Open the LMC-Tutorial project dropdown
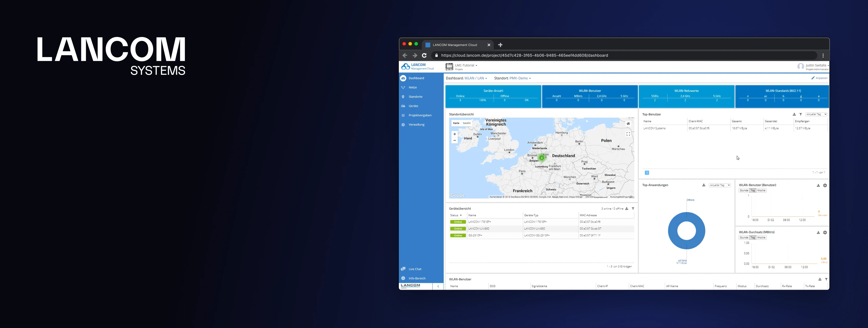868x328 pixels. (466, 65)
